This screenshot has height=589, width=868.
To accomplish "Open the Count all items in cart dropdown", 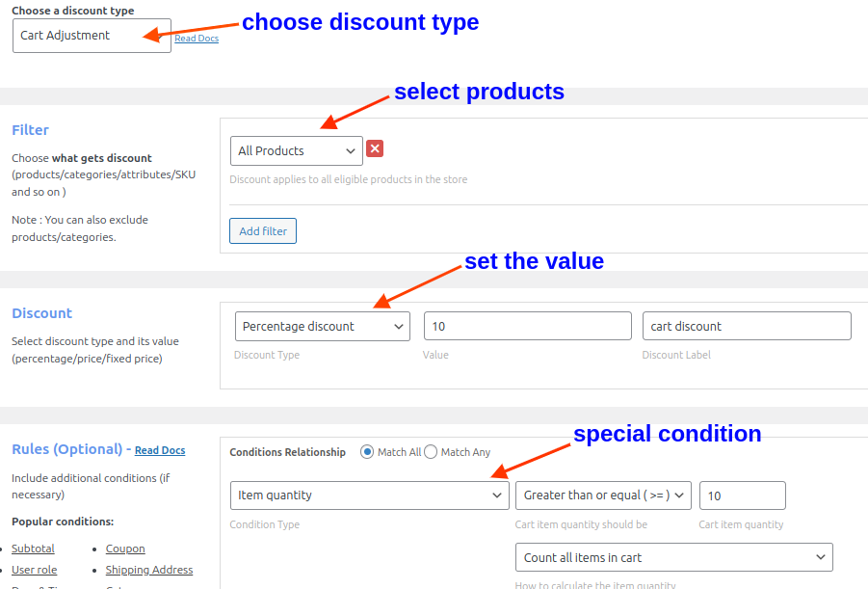I will (x=673, y=556).
